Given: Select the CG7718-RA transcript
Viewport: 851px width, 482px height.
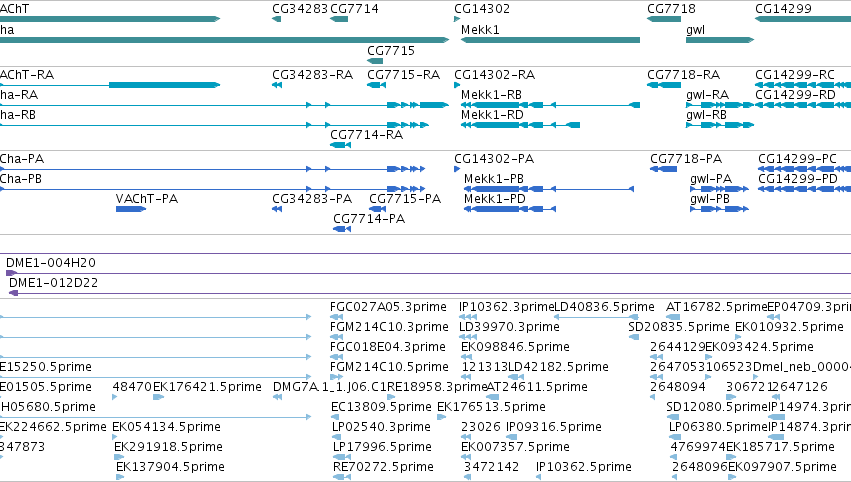Looking at the screenshot, I should tap(664, 85).
